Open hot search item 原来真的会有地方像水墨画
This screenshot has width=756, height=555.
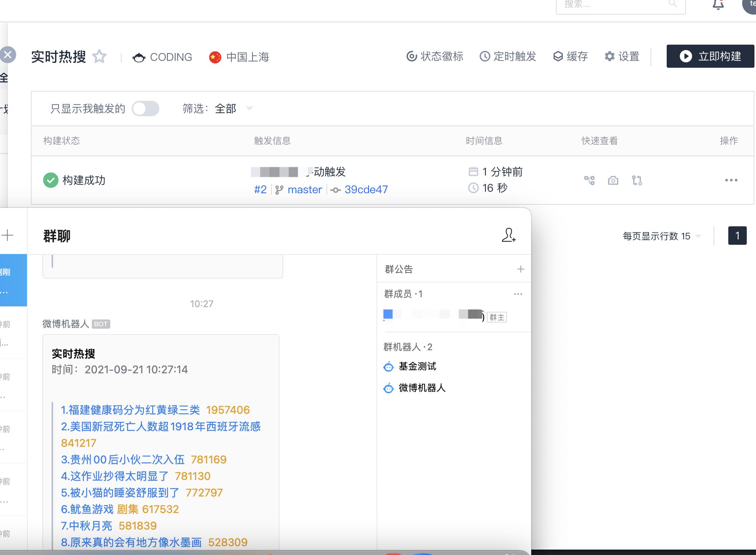(131, 542)
